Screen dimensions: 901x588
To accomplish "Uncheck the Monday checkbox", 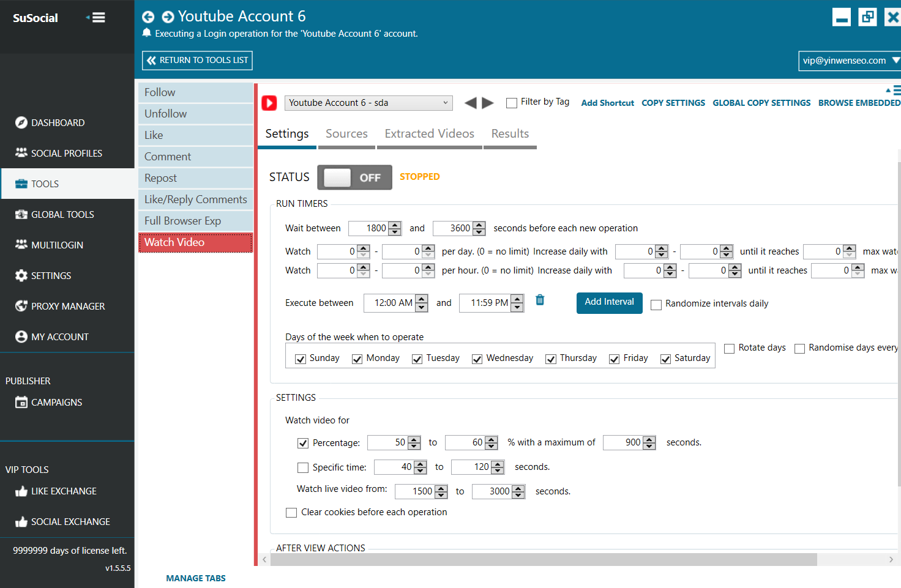I will pyautogui.click(x=357, y=359).
